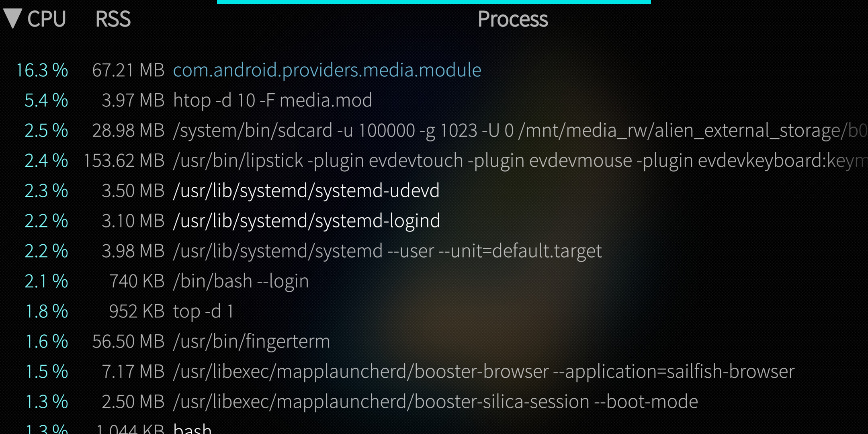This screenshot has height=434, width=868.
Task: Select the com.android.providers.media.module process
Action: pos(327,70)
